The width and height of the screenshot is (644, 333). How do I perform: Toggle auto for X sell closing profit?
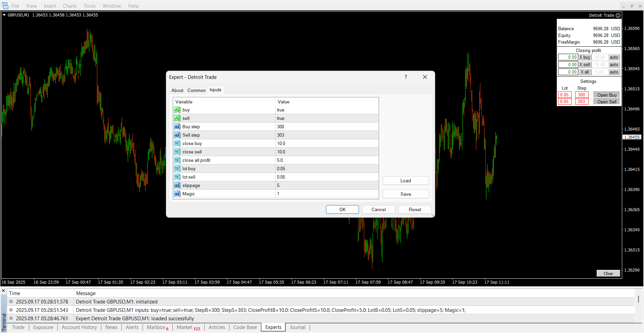pyautogui.click(x=614, y=65)
